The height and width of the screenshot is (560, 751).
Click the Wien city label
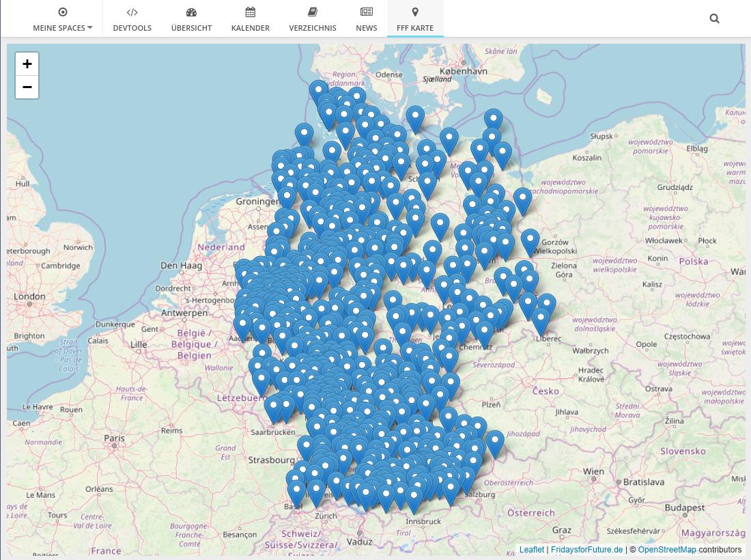point(593,471)
